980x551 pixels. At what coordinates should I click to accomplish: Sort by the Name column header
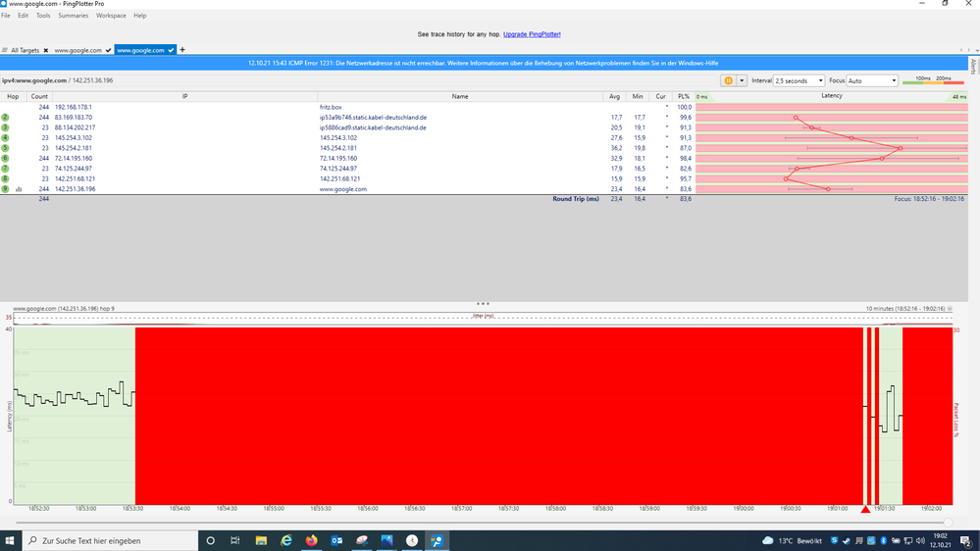(x=460, y=96)
